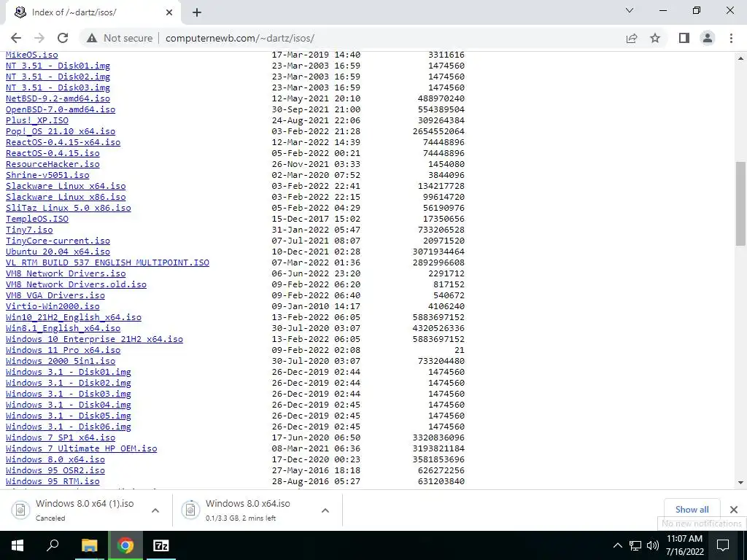Open the notification center icon
This screenshot has width=747, height=560.
pyautogui.click(x=723, y=545)
